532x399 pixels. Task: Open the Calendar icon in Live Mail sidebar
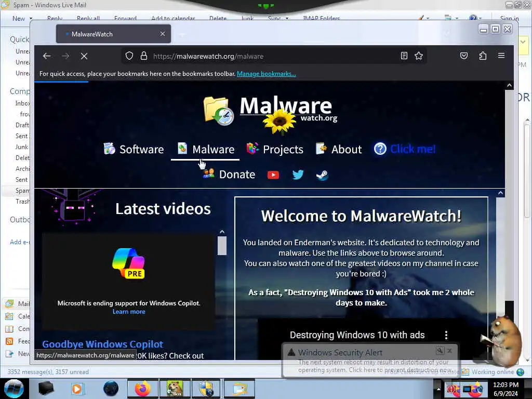(9, 316)
